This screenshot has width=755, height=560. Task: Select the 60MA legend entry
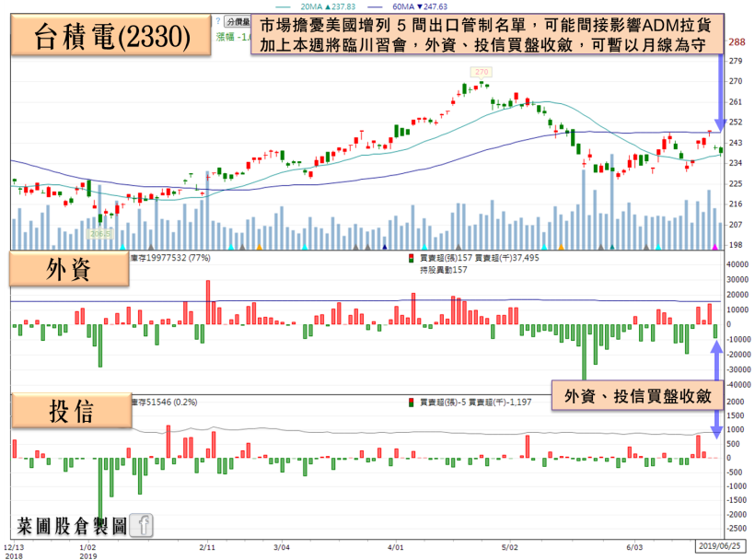pos(408,6)
